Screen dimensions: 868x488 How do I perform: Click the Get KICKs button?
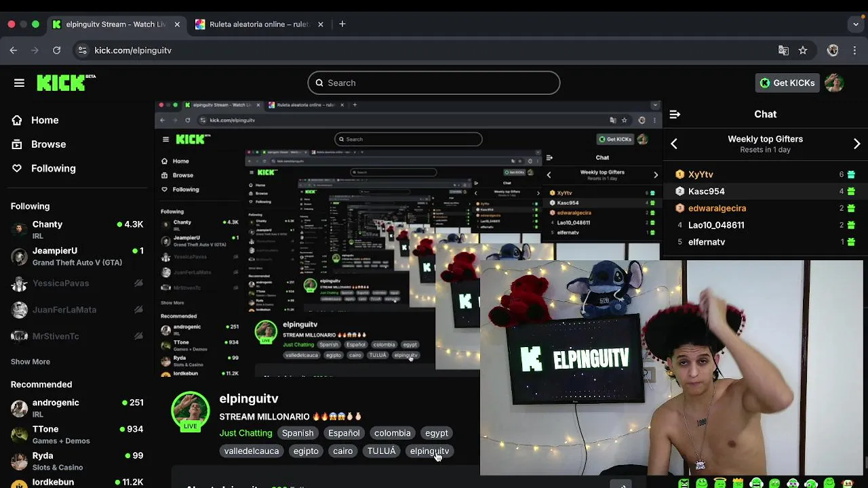787,83
